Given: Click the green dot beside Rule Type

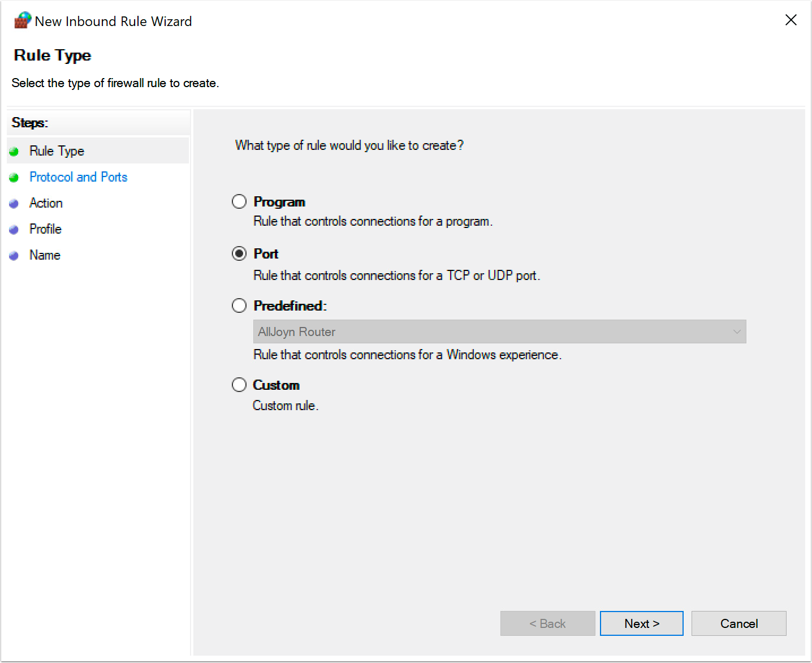Looking at the screenshot, I should [x=14, y=150].
